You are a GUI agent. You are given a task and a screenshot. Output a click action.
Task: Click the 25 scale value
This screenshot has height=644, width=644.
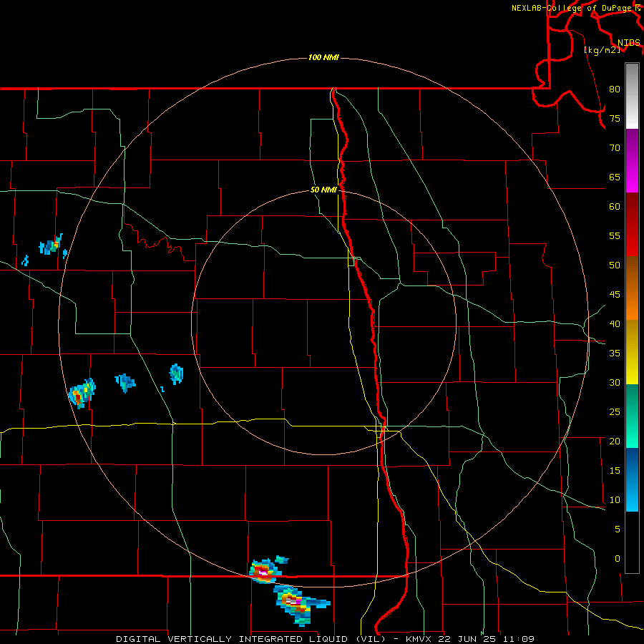[615, 412]
